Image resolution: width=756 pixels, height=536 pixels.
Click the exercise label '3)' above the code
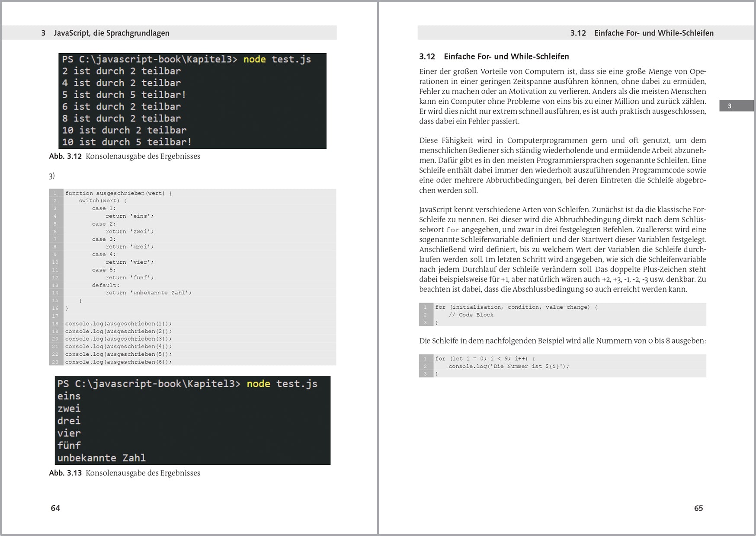tap(52, 175)
